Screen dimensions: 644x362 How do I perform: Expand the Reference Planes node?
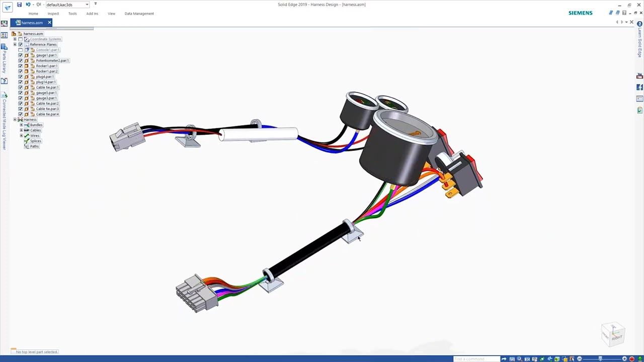point(15,44)
